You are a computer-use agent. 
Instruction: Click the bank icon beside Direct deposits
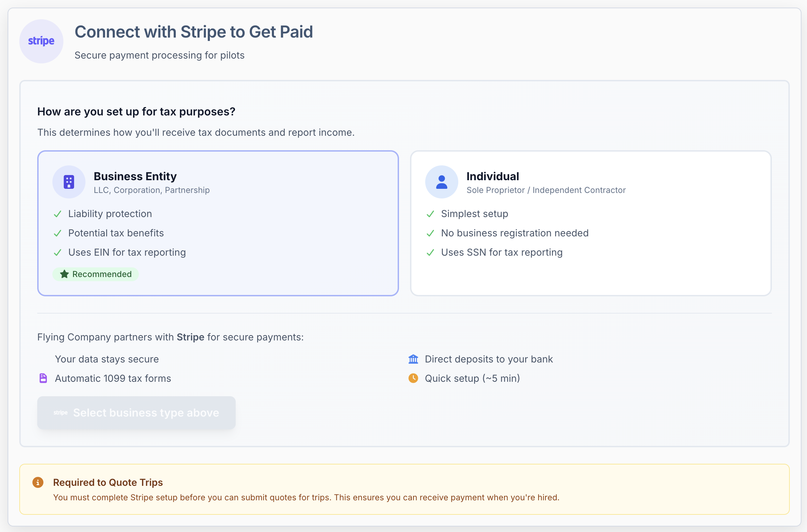[x=413, y=359]
